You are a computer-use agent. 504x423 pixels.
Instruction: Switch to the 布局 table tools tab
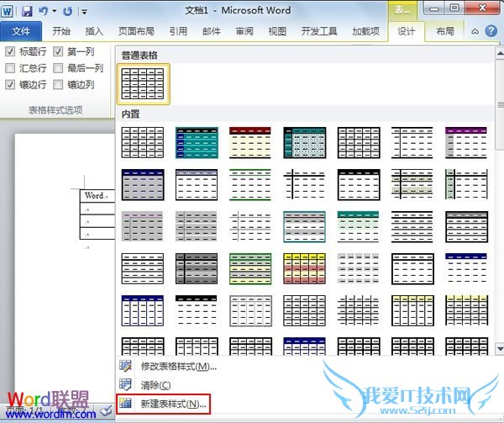pos(445,31)
